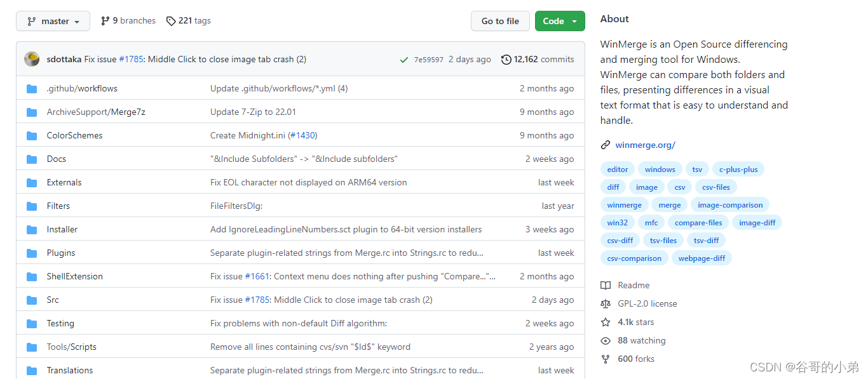Open the 221 tags link
Image resolution: width=868 pixels, height=379 pixels.
[x=188, y=21]
